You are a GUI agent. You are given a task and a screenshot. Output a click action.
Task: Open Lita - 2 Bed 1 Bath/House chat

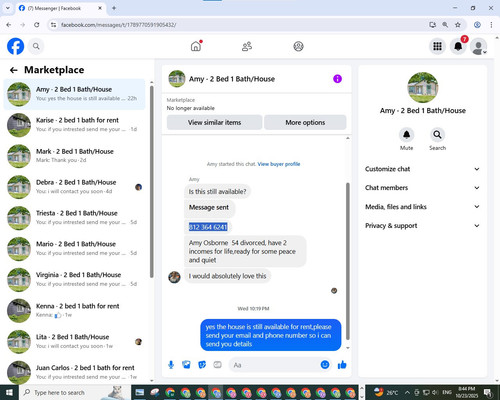(x=74, y=342)
